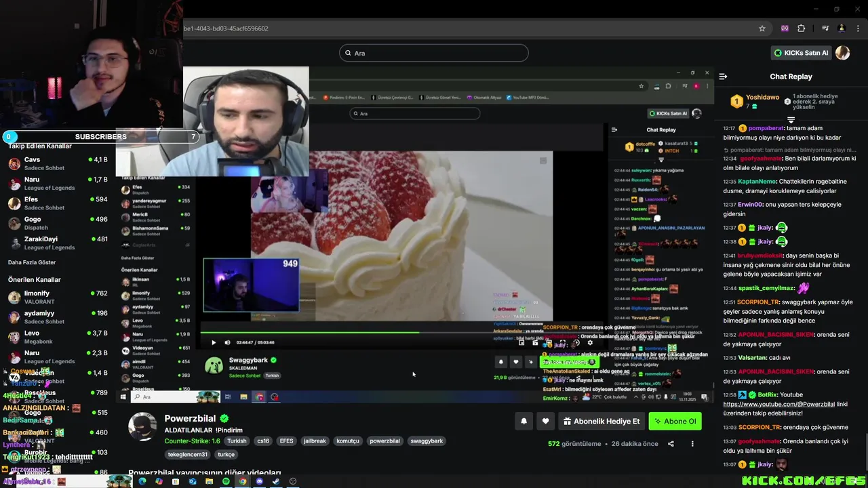Expand Daha Fazla Göster in sidebar

pos(32,262)
